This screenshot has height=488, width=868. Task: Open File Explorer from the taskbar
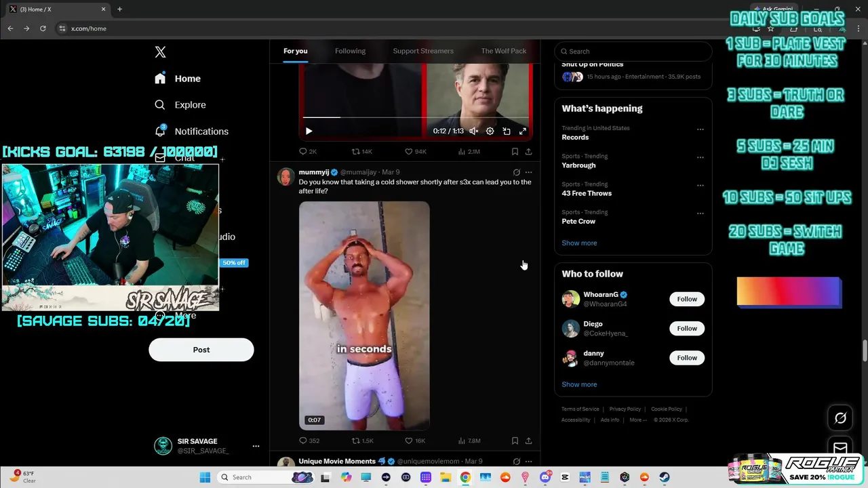446,477
